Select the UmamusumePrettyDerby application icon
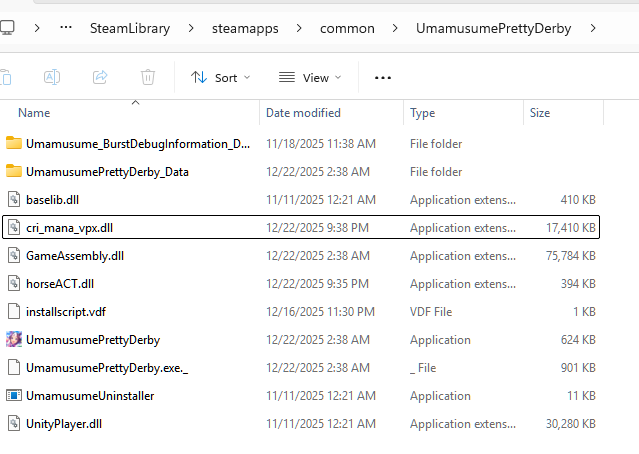639x454 pixels. [x=14, y=339]
